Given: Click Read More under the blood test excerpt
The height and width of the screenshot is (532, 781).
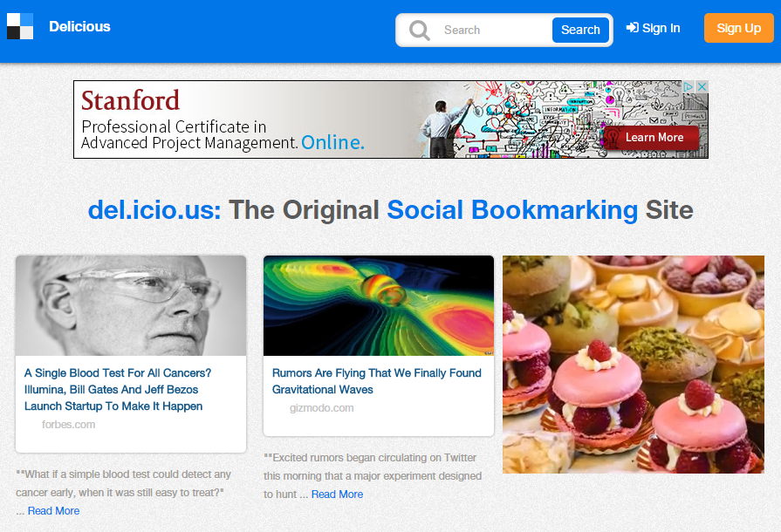Looking at the screenshot, I should tap(53, 511).
